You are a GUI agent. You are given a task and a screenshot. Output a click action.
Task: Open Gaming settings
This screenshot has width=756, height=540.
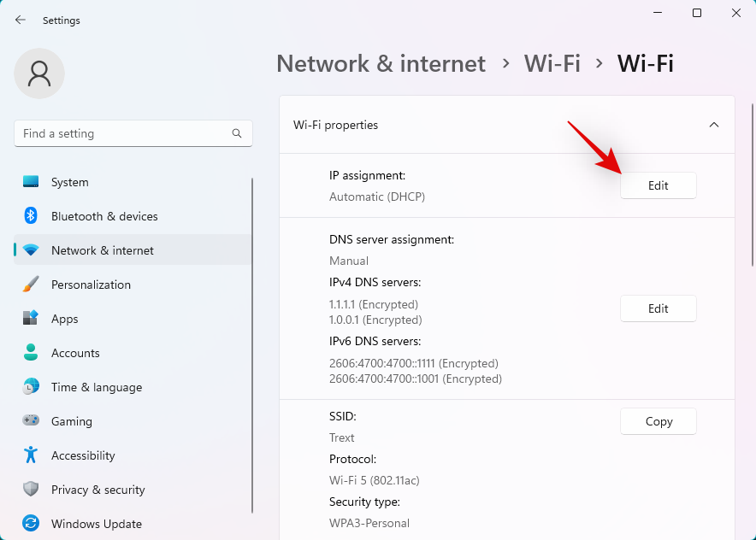pos(72,421)
